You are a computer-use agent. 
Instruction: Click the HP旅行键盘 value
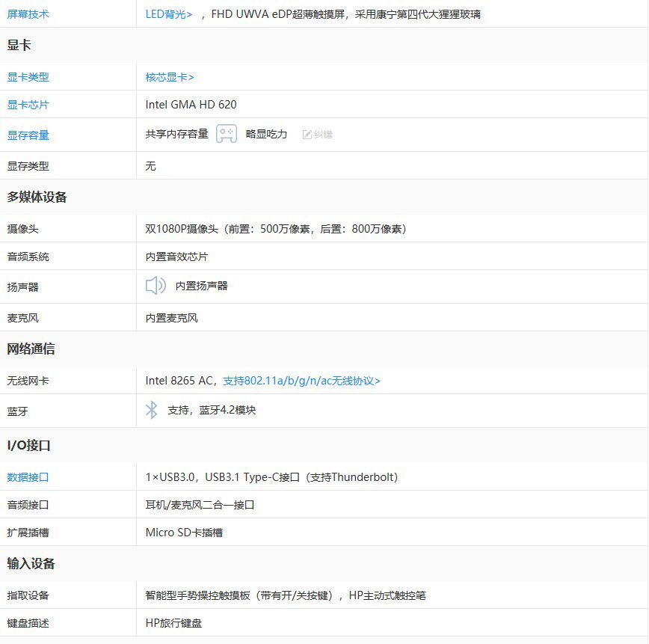coord(173,623)
